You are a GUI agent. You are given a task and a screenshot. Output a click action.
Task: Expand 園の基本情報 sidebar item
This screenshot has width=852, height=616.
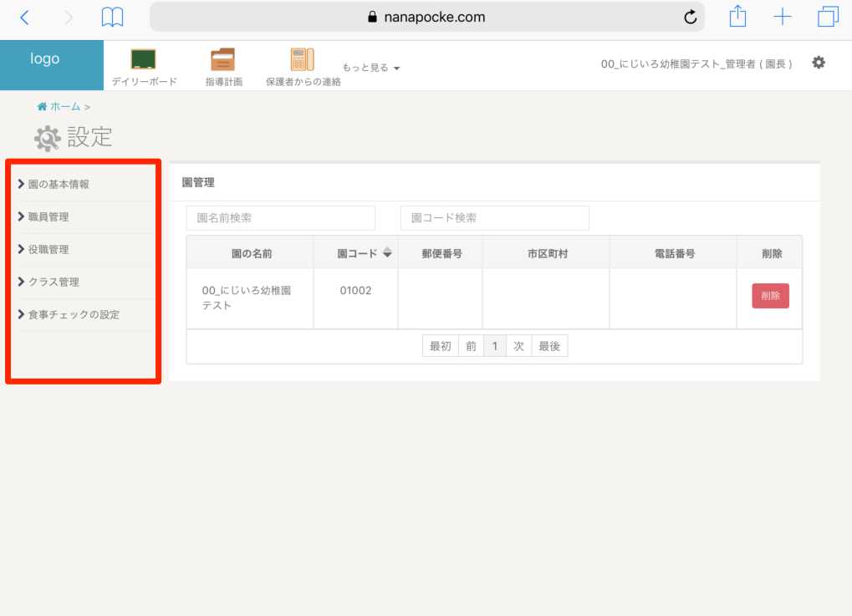[59, 184]
